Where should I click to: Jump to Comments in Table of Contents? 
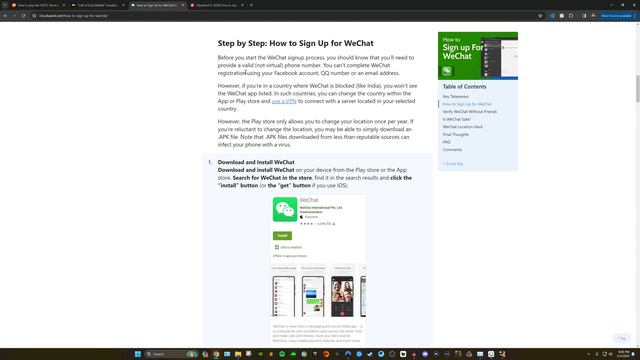452,149
